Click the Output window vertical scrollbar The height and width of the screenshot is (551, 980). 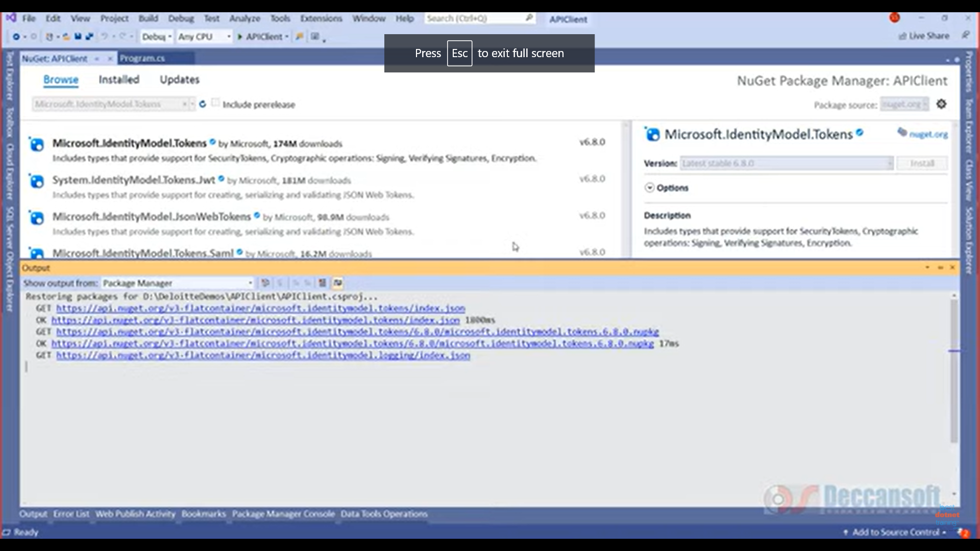[953, 371]
